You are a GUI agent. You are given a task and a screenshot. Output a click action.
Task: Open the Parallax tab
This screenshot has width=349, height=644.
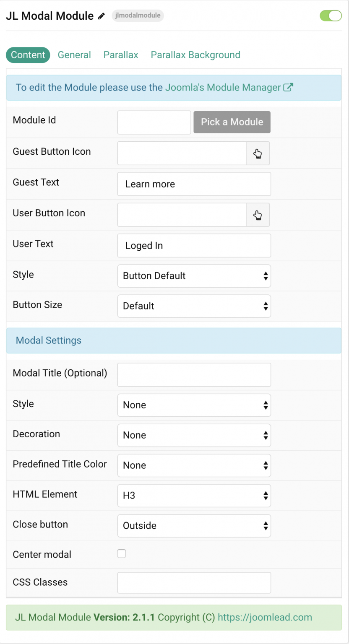click(x=120, y=55)
